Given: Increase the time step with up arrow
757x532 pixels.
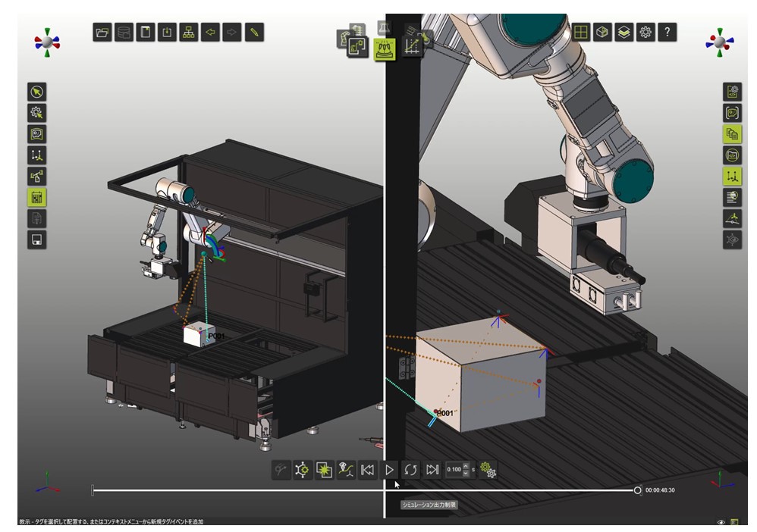Looking at the screenshot, I should point(466,466).
